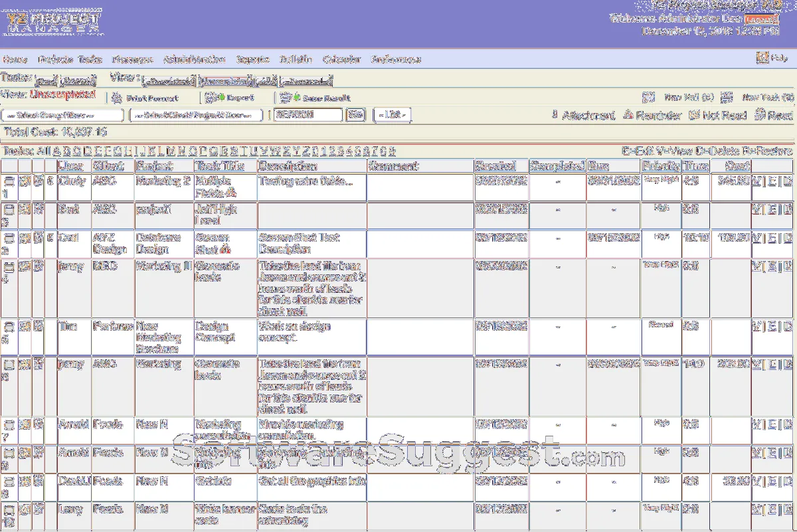Click the document icon in row 4
This screenshot has width=797, height=532.
click(x=39, y=266)
